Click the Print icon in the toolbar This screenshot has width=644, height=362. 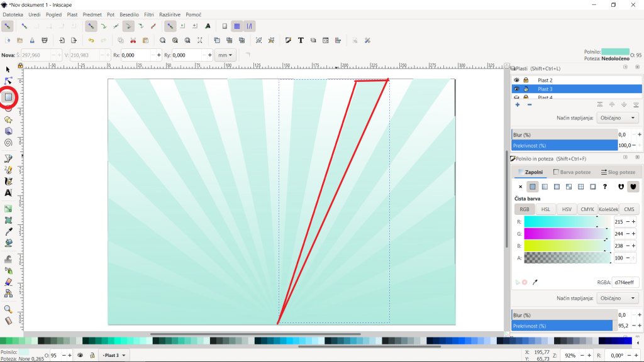coord(45,40)
